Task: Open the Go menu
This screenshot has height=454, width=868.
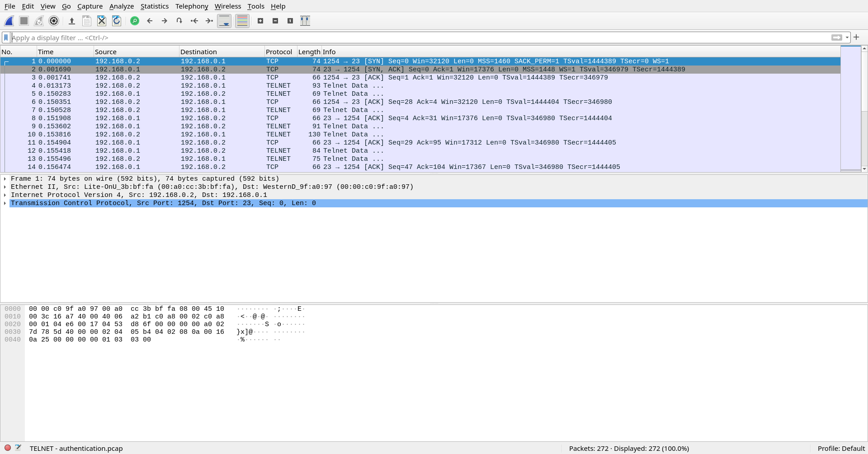Action: click(66, 6)
